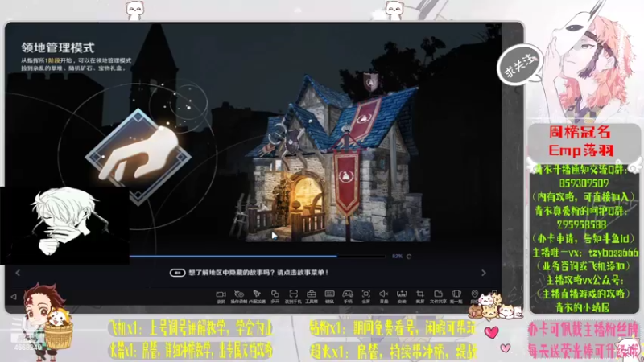Click emulator back triangle at toolbar left
The height and width of the screenshot is (362, 644).
(x=14, y=296)
